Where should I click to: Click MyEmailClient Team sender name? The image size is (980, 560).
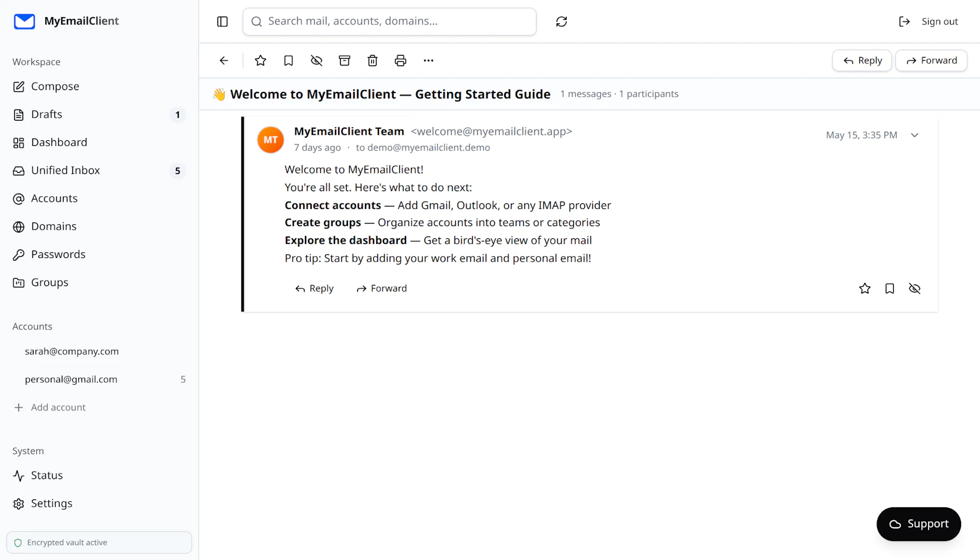[x=349, y=131]
